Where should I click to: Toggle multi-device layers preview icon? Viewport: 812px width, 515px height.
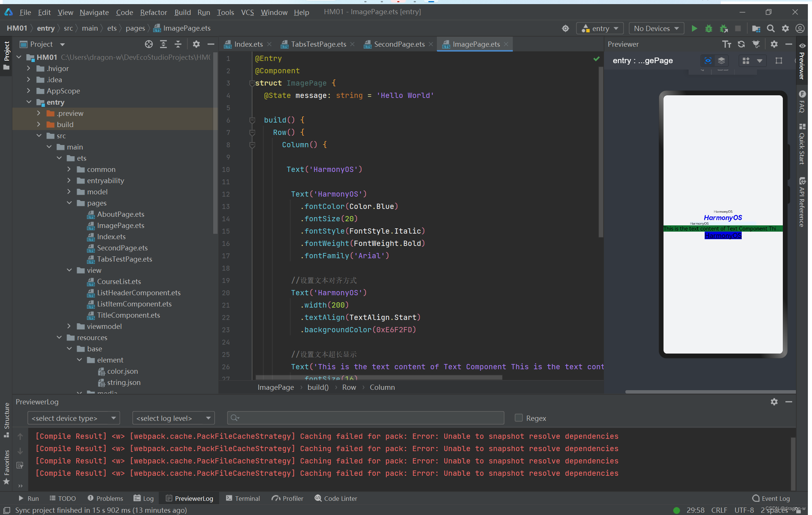pos(721,61)
